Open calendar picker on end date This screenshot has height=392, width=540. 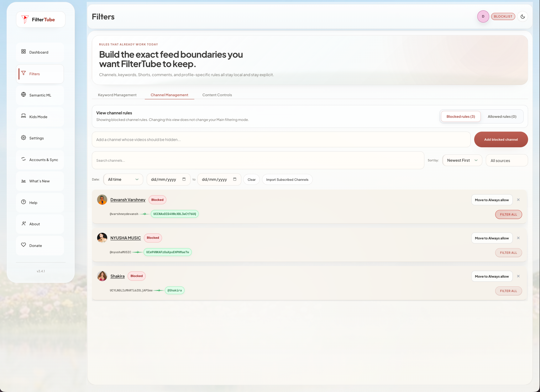coord(235,179)
